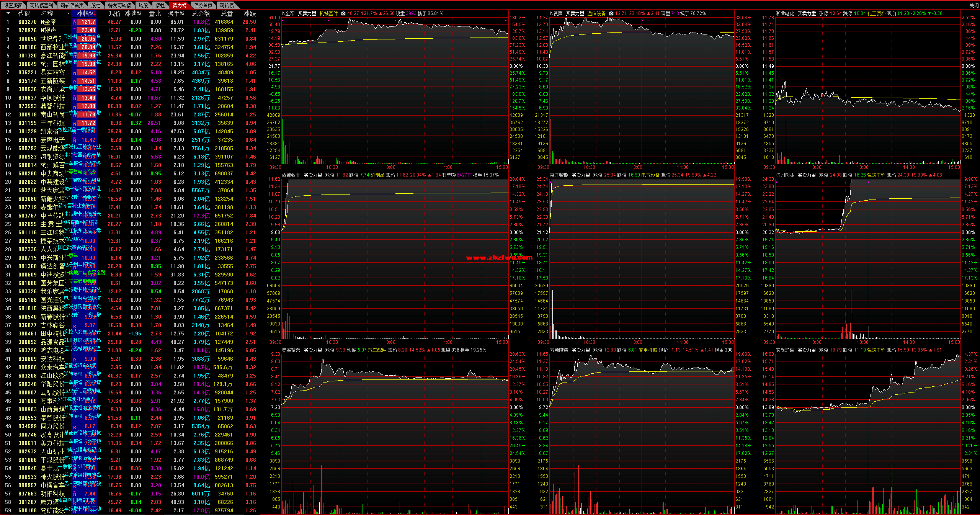This screenshot has width=980, height=515.
Task: Sort by the 总金额 column header
Action: point(201,13)
